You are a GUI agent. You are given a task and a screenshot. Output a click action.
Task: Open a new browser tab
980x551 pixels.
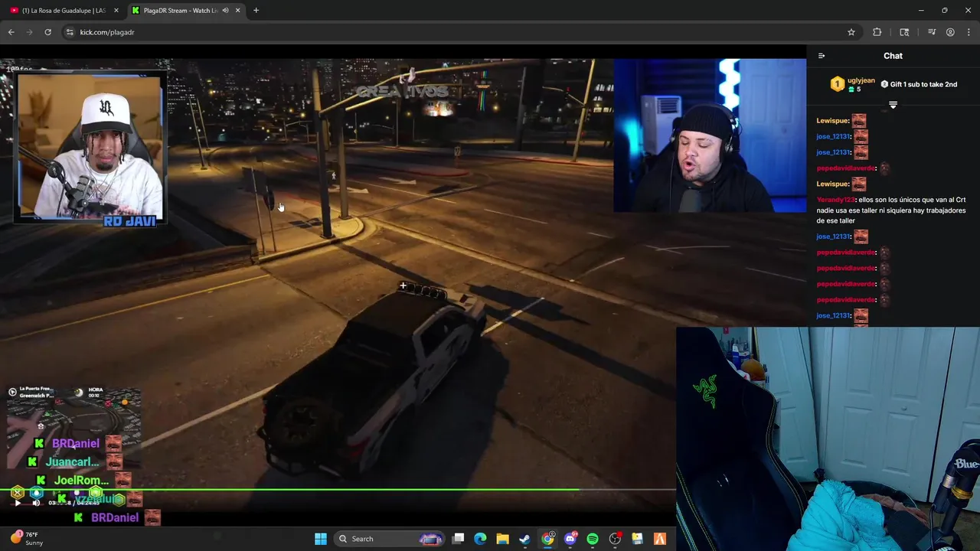256,11
